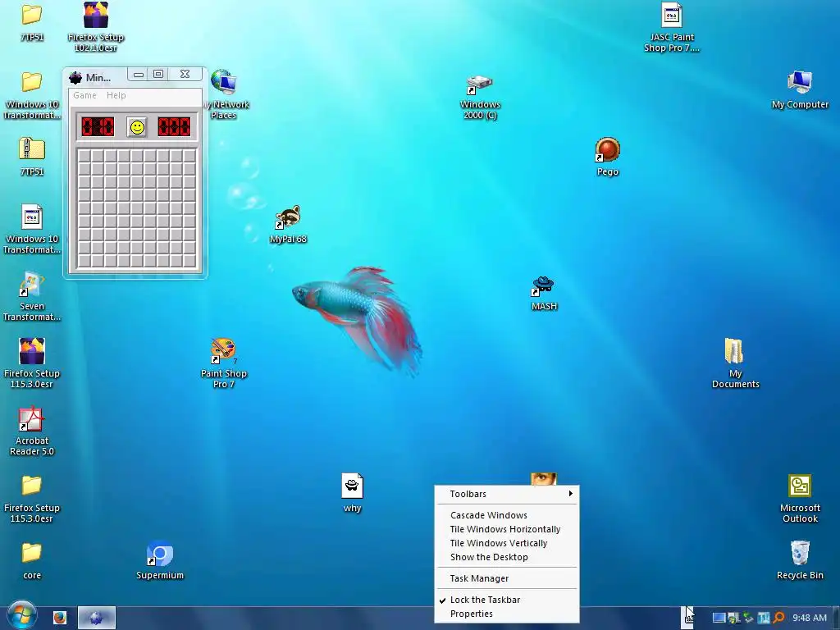
Task: Choose Cascade Windows from context menu
Action: click(x=507, y=515)
